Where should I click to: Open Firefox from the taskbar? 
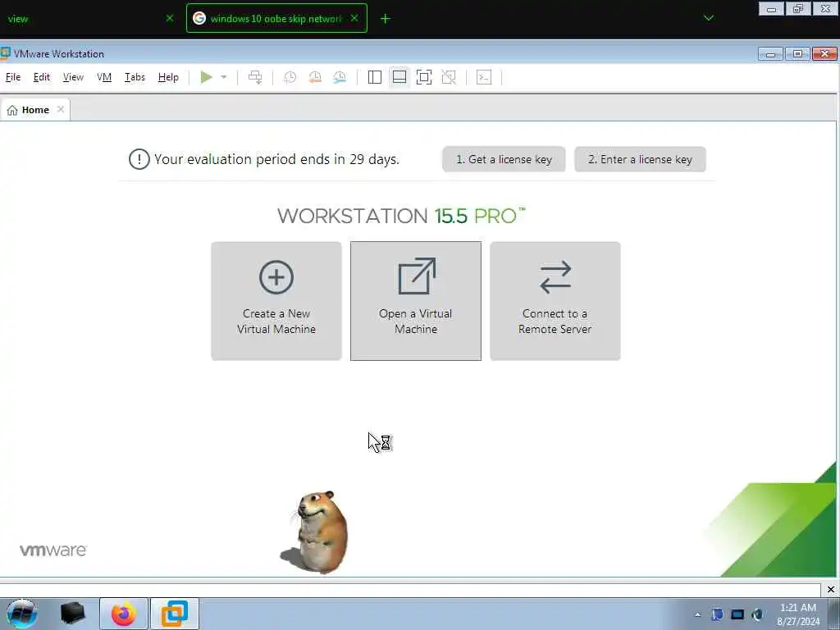pyautogui.click(x=124, y=614)
